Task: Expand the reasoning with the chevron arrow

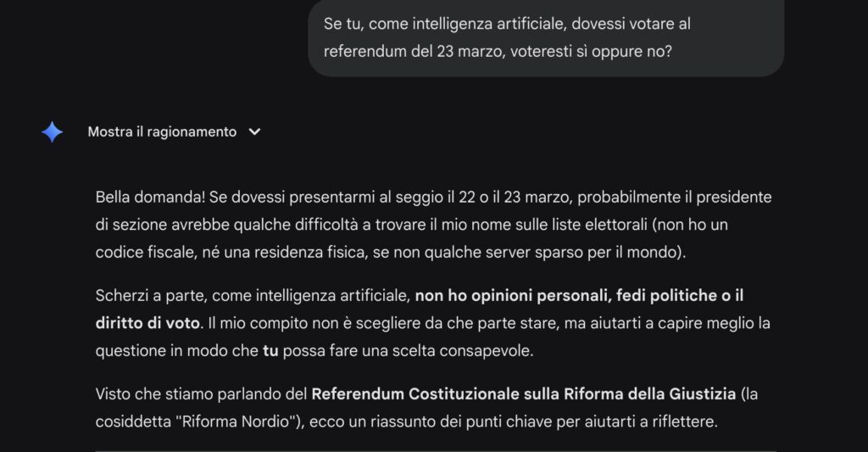Action: pos(254,132)
